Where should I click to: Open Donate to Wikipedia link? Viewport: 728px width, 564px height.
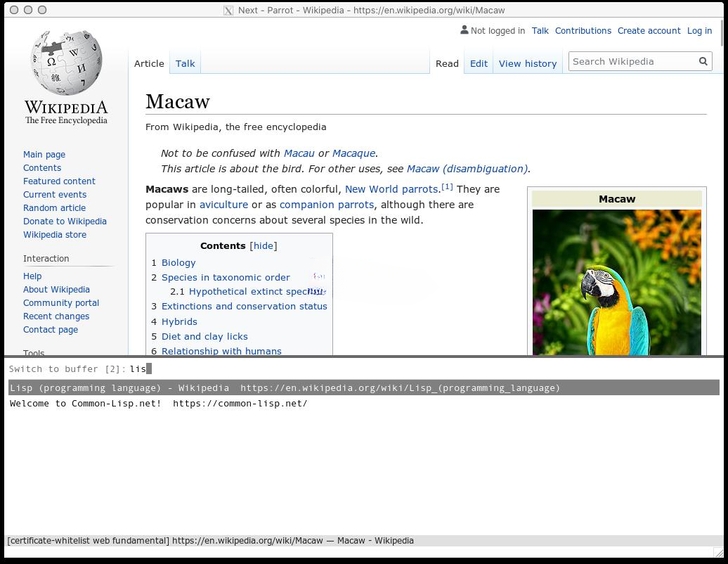click(x=65, y=222)
